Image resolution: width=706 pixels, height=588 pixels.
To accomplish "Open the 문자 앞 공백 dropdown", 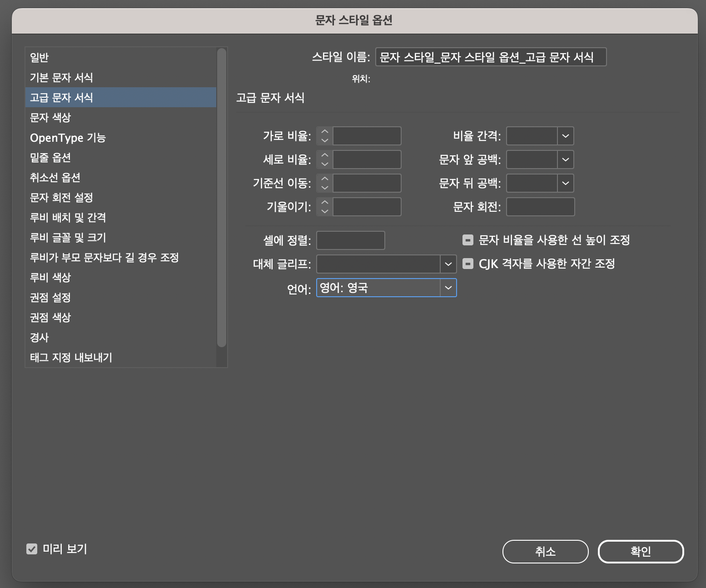I will (x=565, y=159).
